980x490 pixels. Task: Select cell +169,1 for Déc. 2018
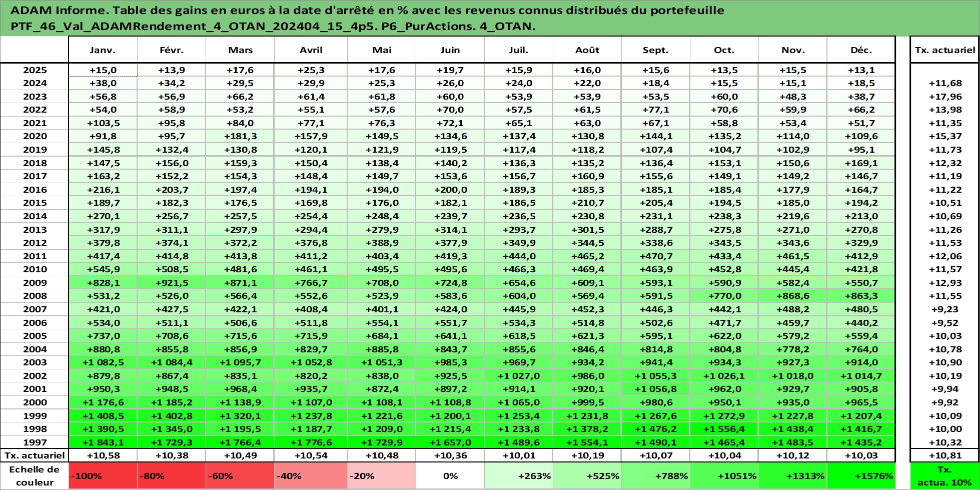861,163
